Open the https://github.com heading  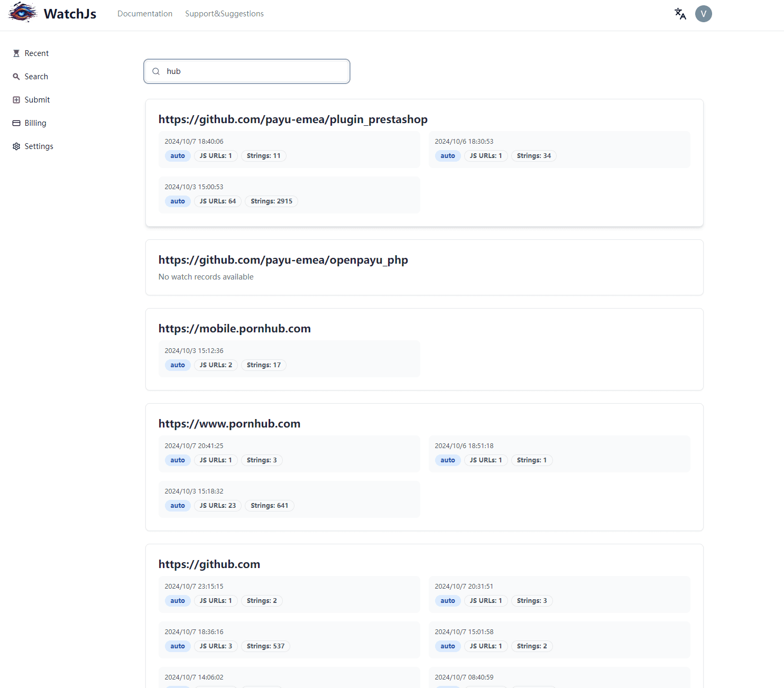(x=209, y=564)
